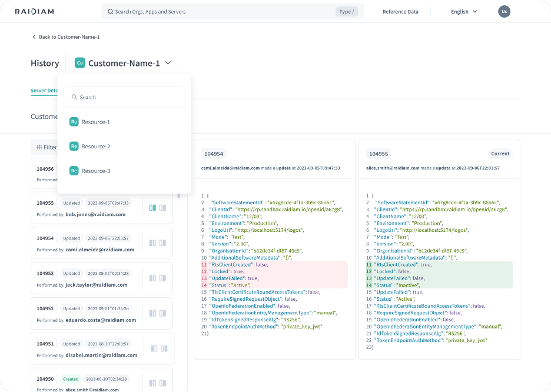This screenshot has height=392, width=551.
Task: Open history entry by jack.taylor@raidiam.com
Action: (x=102, y=278)
